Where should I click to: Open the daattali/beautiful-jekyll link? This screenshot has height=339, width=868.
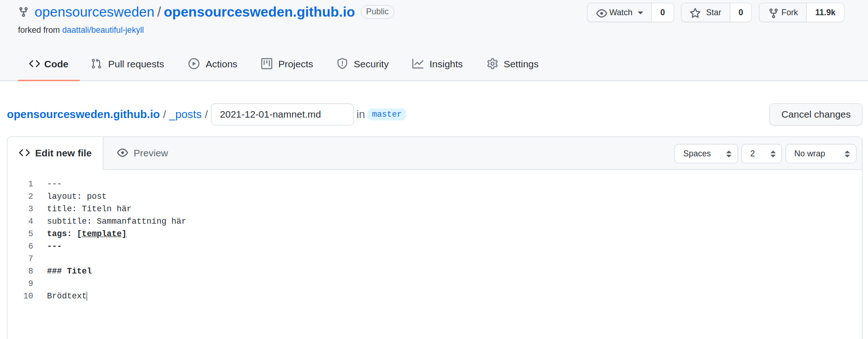[103, 30]
